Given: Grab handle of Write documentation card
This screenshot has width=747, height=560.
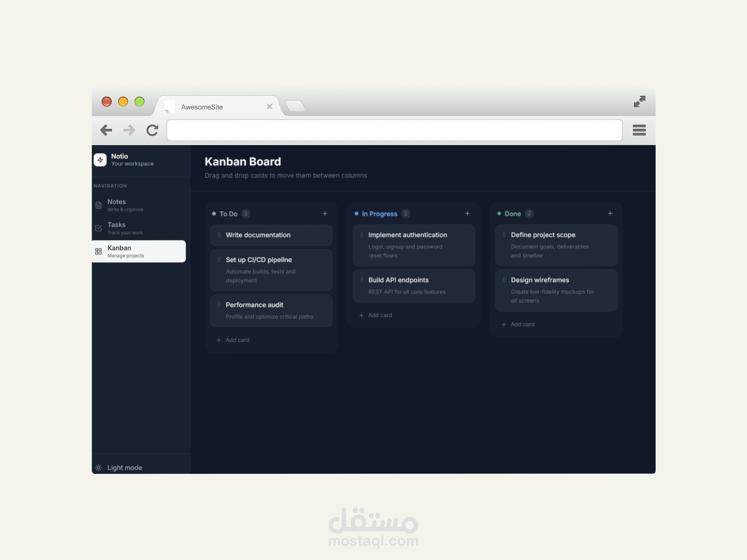Looking at the screenshot, I should (219, 235).
